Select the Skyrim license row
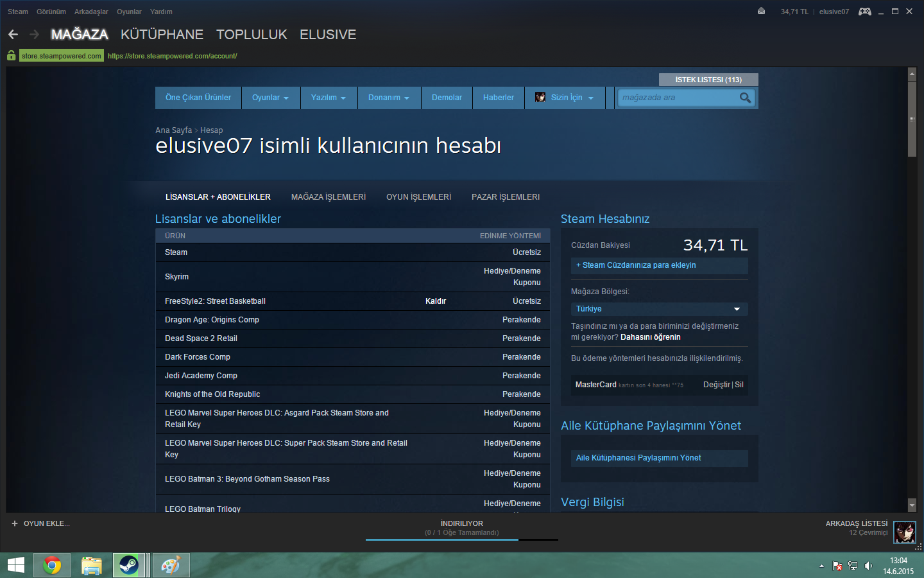This screenshot has height=578, width=924. (x=353, y=277)
